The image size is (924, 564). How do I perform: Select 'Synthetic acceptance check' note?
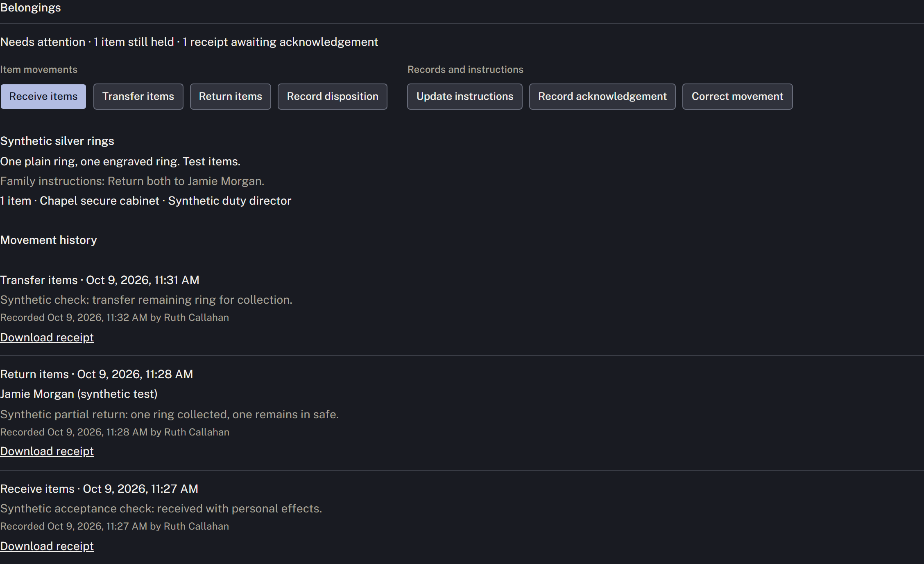[x=161, y=508]
